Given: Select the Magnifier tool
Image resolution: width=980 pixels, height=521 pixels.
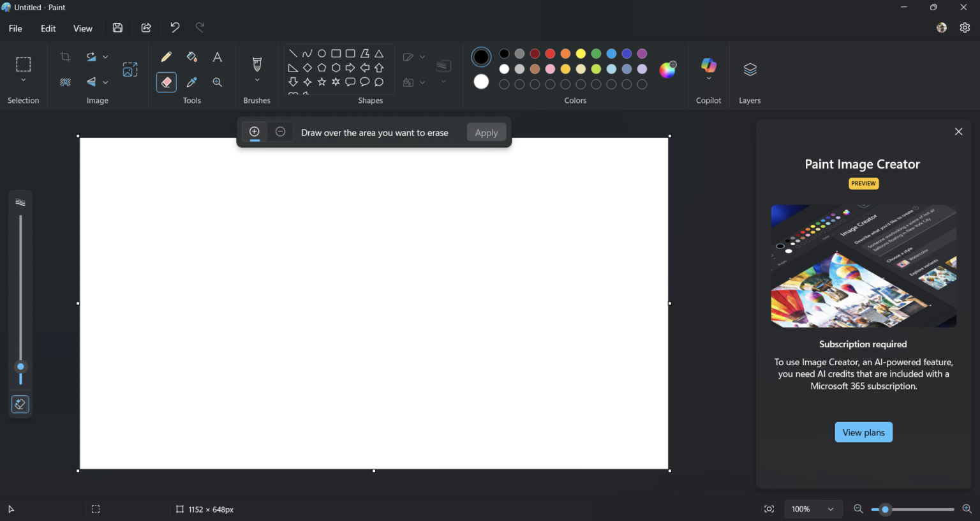Looking at the screenshot, I should [x=217, y=82].
